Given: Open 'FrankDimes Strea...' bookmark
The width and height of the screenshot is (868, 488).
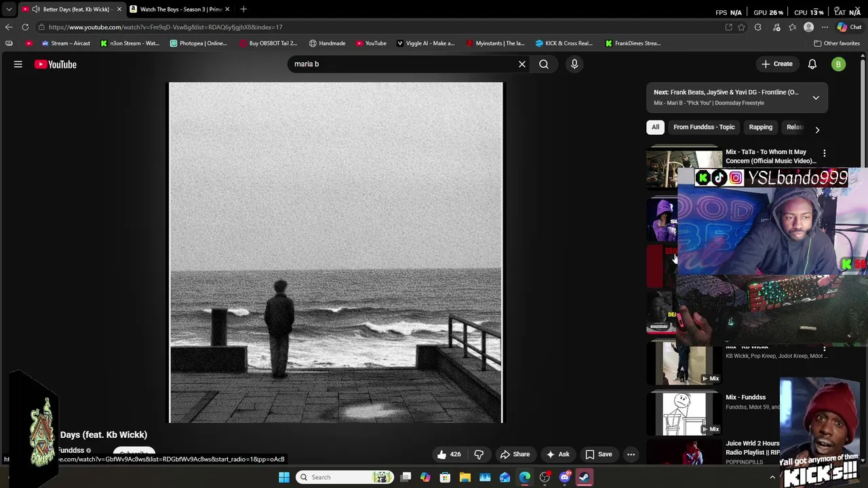Looking at the screenshot, I should [633, 43].
